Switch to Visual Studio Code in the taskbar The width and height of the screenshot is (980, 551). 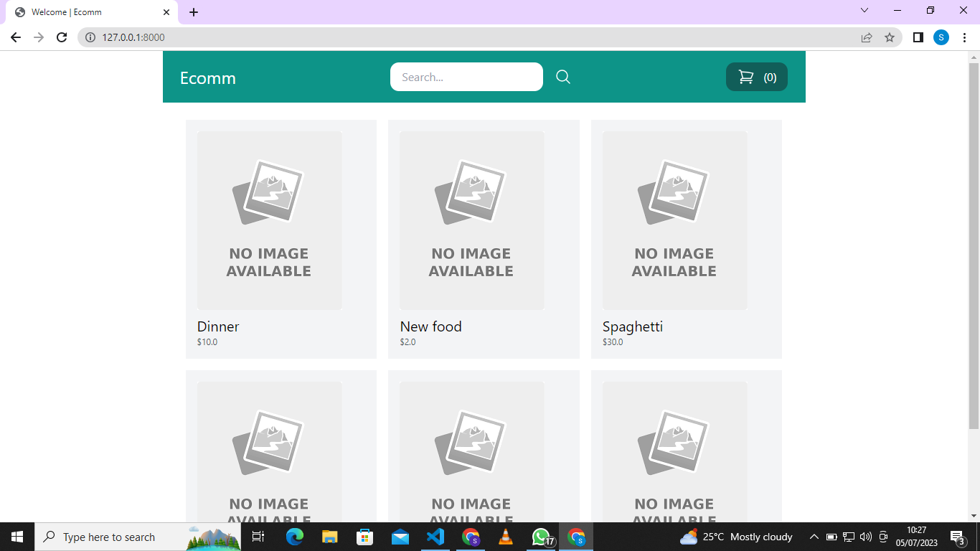(435, 537)
